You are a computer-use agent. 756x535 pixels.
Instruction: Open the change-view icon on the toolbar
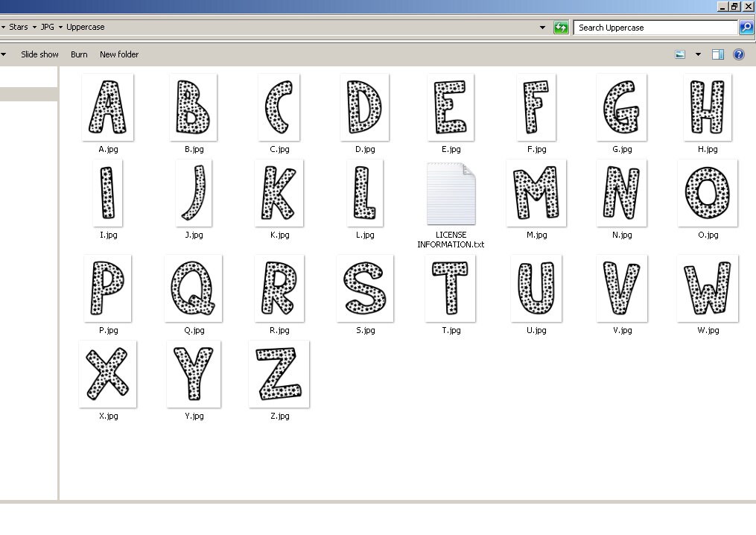[680, 54]
